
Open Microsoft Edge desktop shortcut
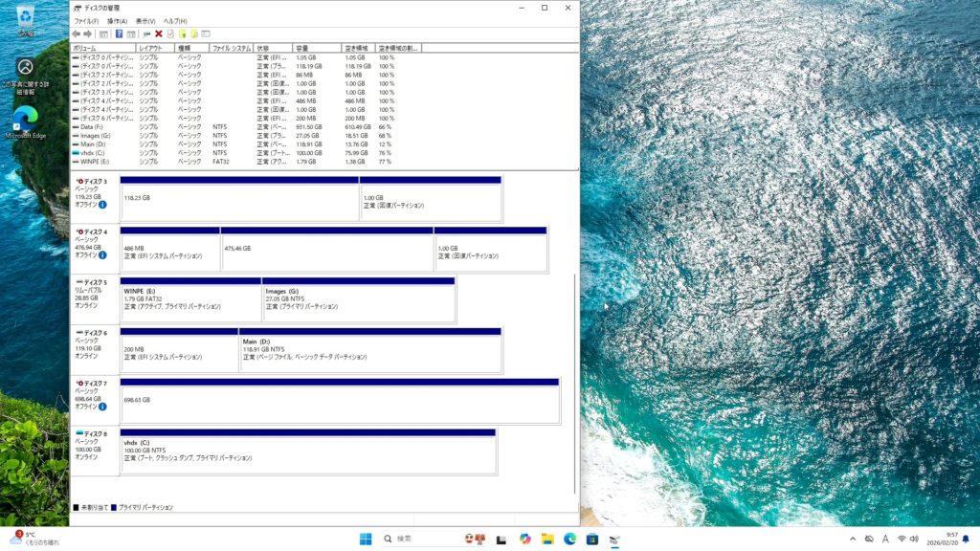tap(26, 121)
